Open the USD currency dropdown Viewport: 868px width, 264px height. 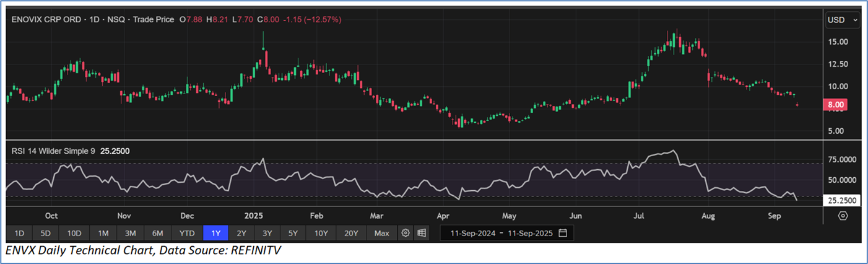843,20
